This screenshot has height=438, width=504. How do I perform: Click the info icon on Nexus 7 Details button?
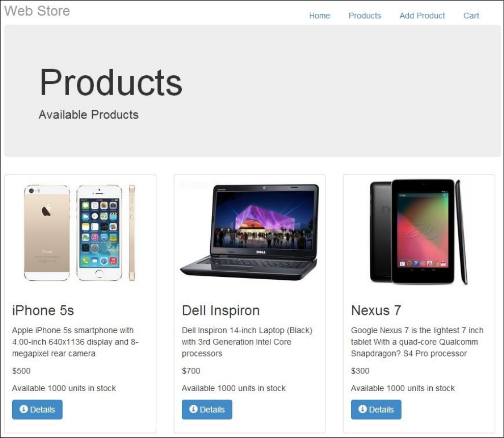(362, 409)
